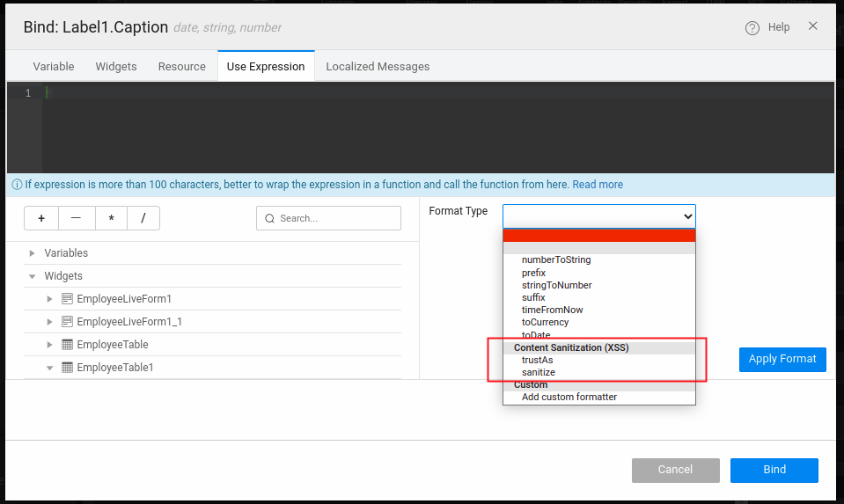The image size is (844, 504).
Task: Select Add custom formatter option
Action: [x=569, y=397]
